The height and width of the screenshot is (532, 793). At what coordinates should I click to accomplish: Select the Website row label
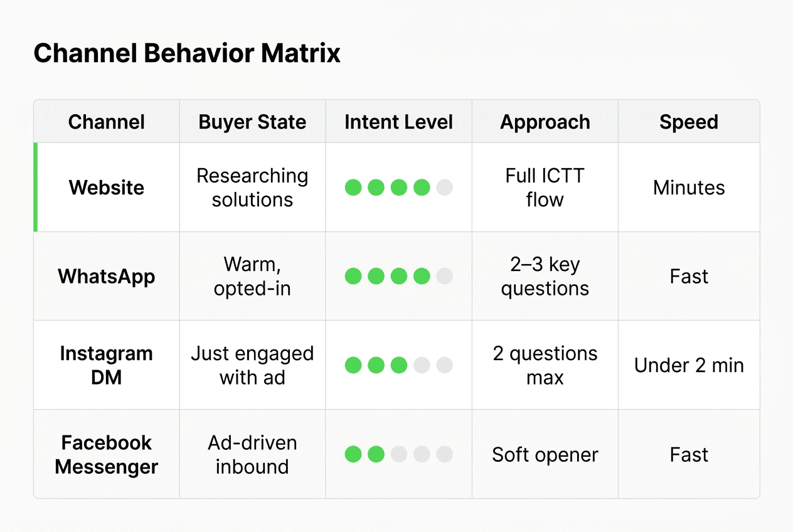pos(107,188)
